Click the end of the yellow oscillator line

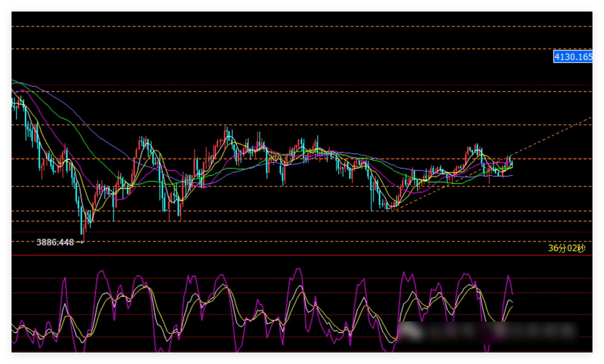(x=512, y=307)
